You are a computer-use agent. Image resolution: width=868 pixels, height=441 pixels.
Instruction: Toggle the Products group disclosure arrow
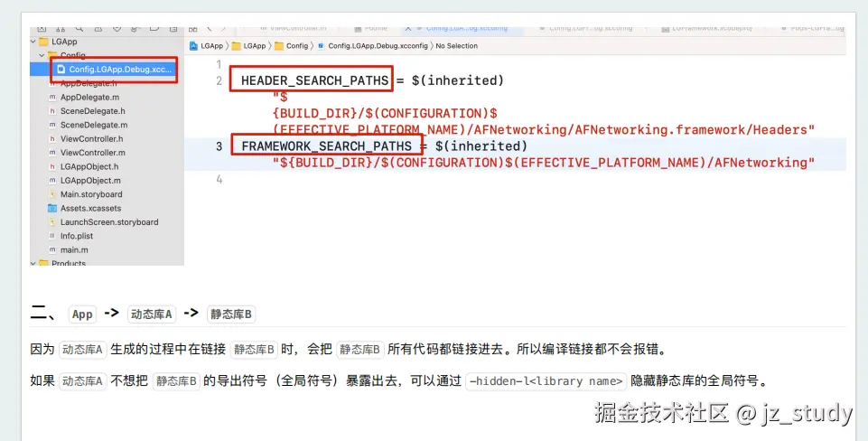tap(33, 263)
